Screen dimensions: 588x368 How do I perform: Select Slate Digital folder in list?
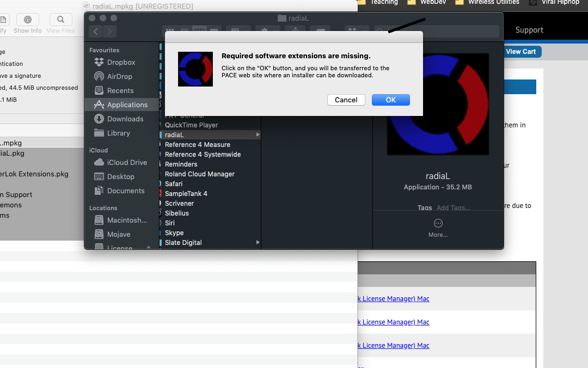click(183, 242)
